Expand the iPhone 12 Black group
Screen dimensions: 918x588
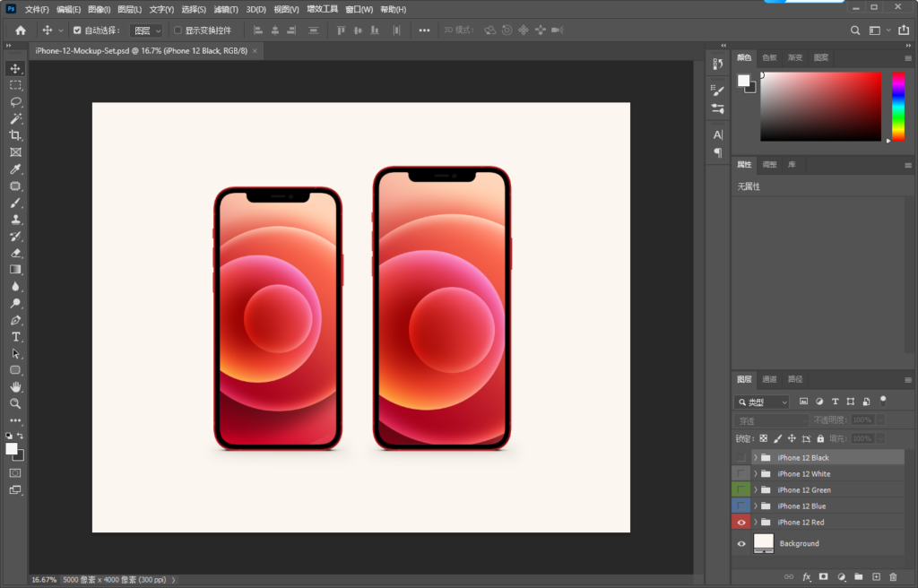[x=756, y=457]
